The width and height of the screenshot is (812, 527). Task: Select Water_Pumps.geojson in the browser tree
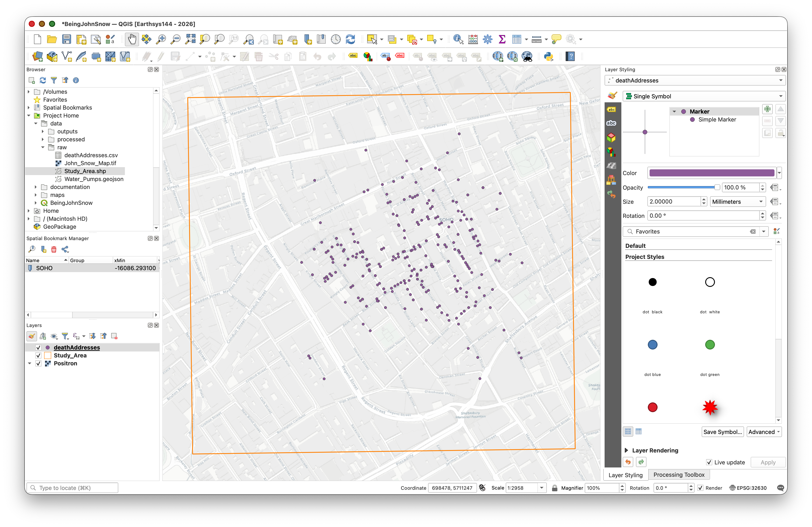coord(94,179)
